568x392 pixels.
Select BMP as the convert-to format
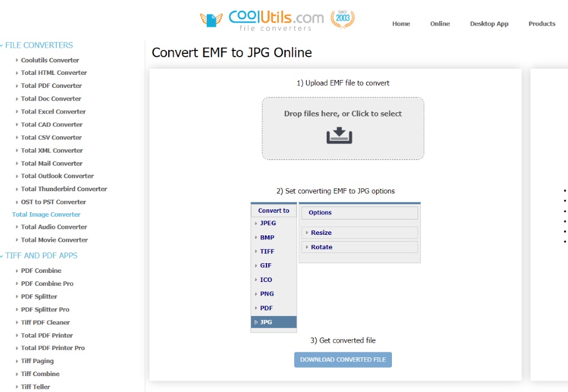(267, 238)
